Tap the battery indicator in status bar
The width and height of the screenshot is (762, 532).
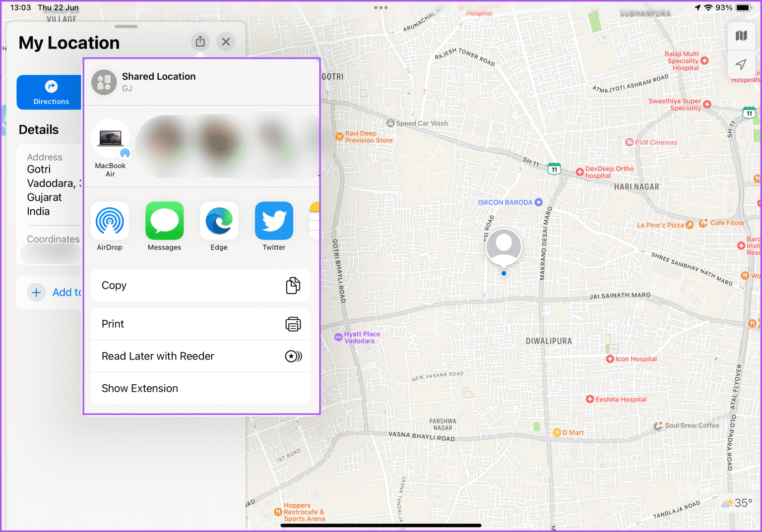[x=744, y=7]
